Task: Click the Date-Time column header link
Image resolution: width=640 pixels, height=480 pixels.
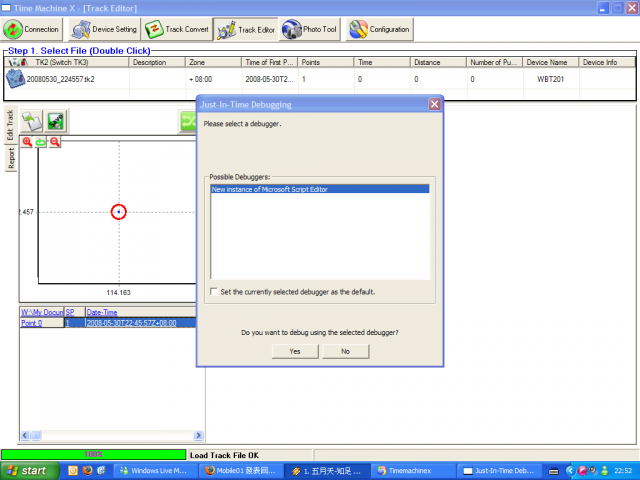Action: 102,312
